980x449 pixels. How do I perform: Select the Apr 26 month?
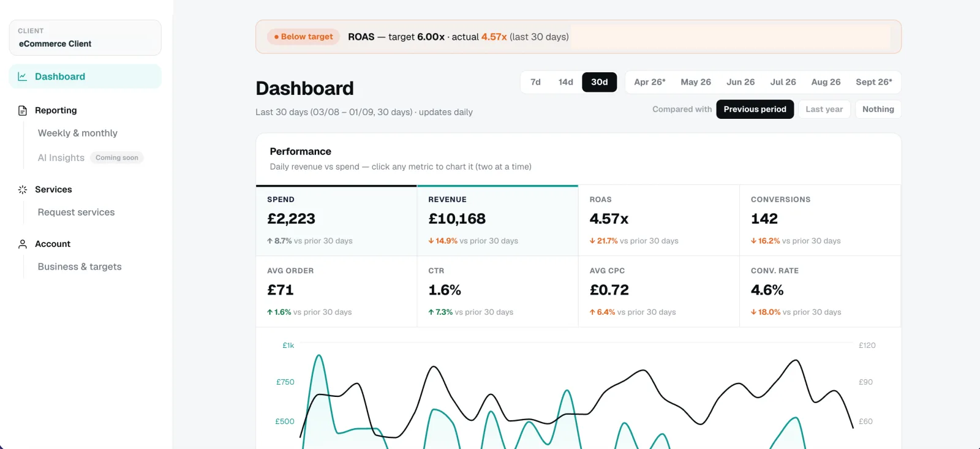pos(650,82)
